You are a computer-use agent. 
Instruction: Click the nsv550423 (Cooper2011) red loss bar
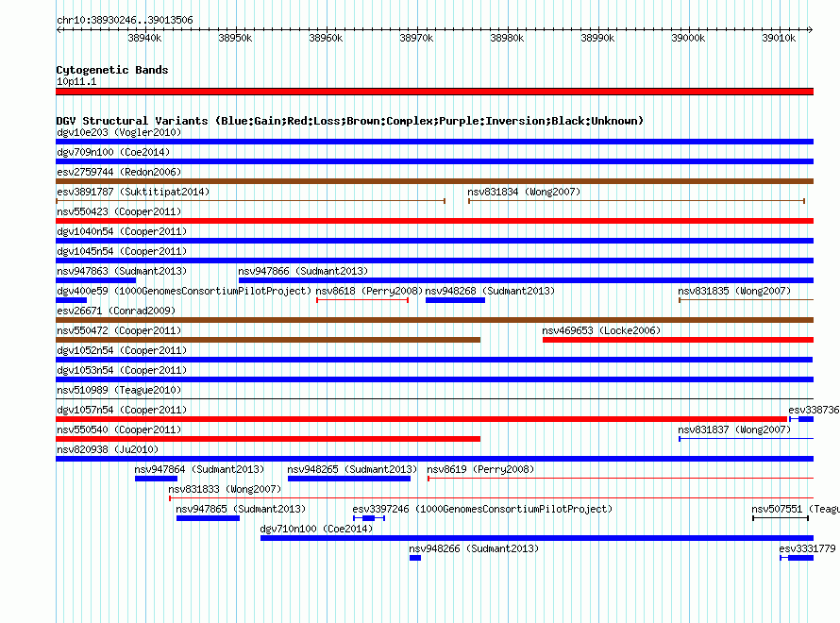(434, 221)
